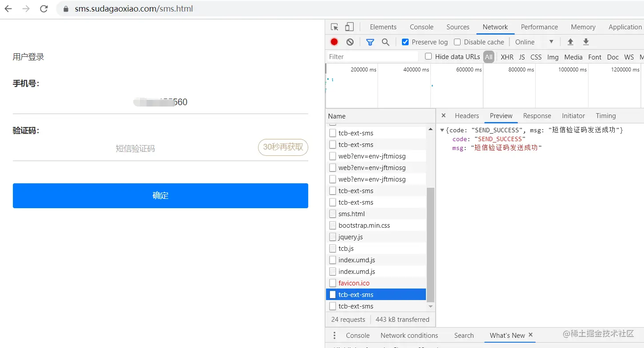The image size is (644, 348).
Task: Import HAR file with upload arrow icon
Action: pos(570,42)
